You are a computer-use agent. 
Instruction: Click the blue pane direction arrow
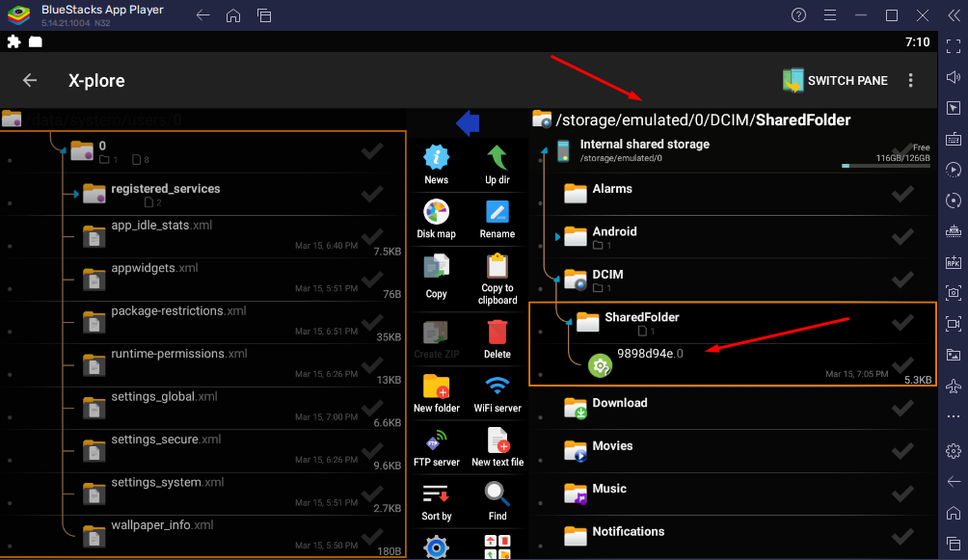point(468,122)
